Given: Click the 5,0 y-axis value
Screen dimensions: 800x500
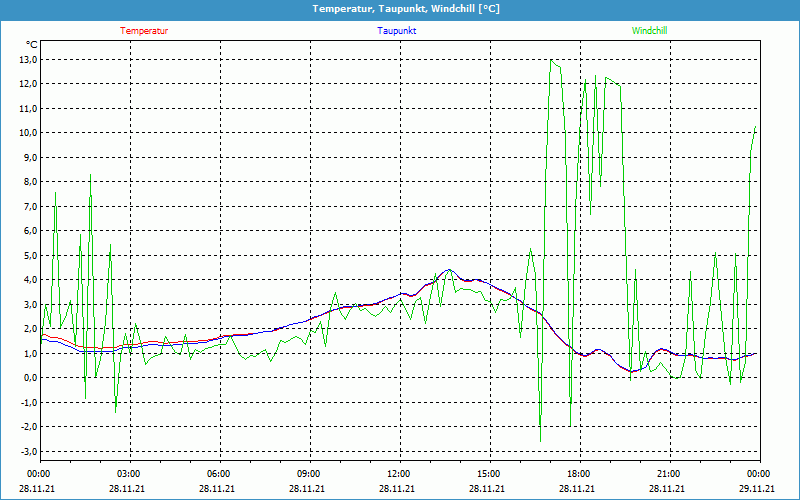Looking at the screenshot, I should [28, 255].
